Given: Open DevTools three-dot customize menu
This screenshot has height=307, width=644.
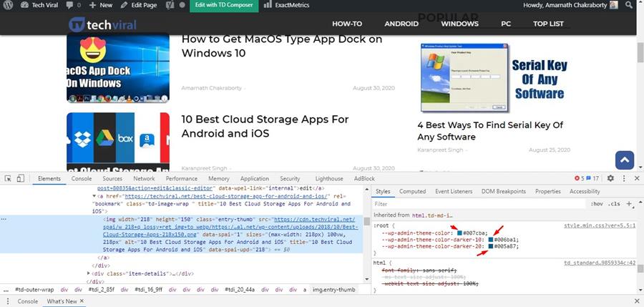Looking at the screenshot, I should point(624,178).
